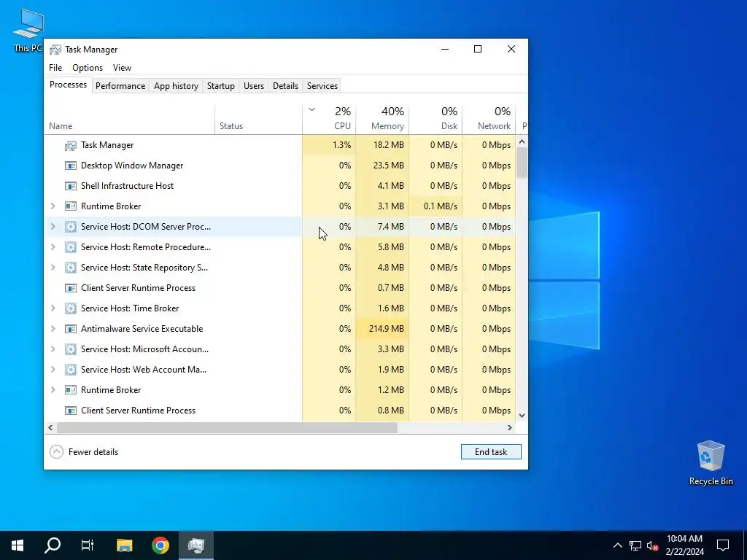Image resolution: width=747 pixels, height=560 pixels.
Task: Click the taskbar clock showing 10:04 AM
Action: [x=684, y=545]
